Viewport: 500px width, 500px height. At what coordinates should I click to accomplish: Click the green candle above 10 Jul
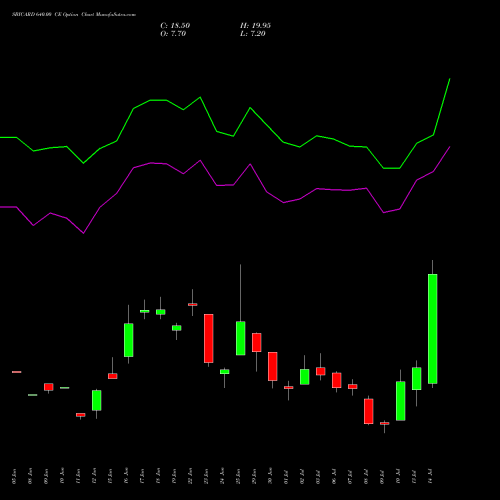coord(401,401)
